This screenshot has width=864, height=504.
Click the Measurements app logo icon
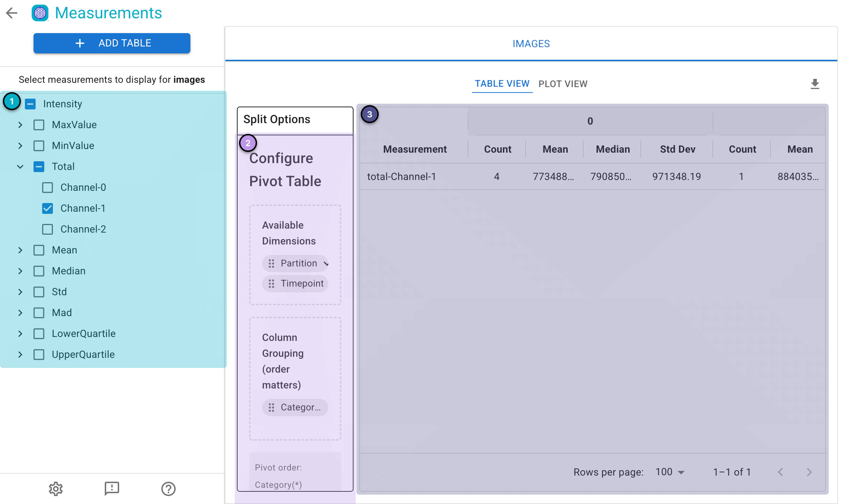tap(40, 13)
